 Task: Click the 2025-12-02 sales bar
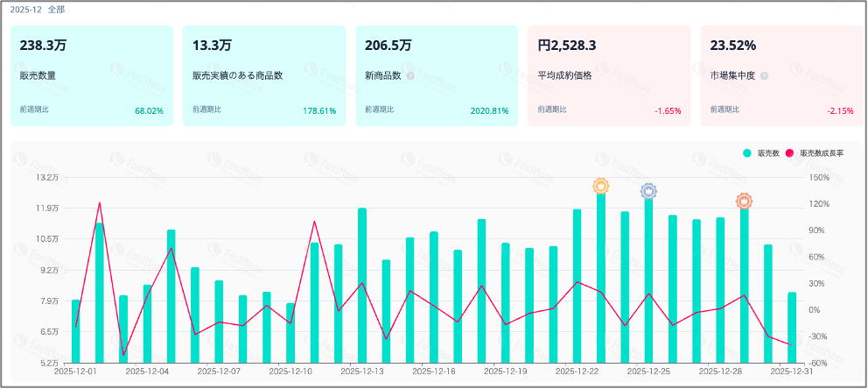(x=100, y=293)
